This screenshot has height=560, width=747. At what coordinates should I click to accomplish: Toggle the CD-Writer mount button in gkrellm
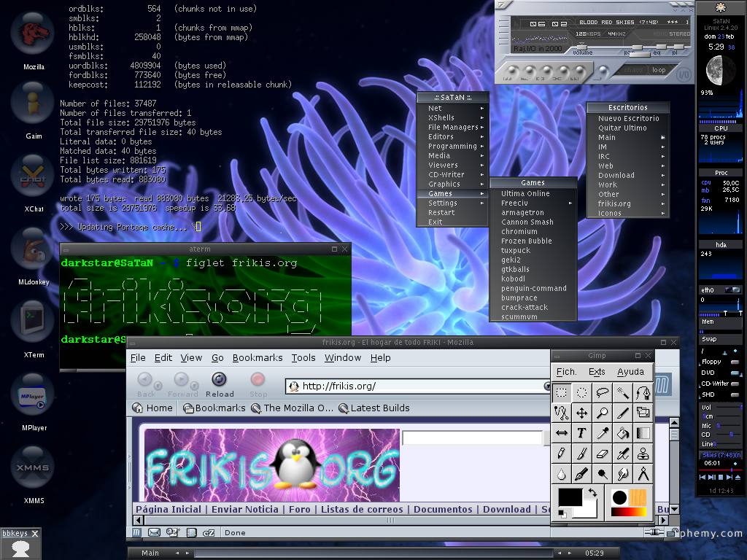click(735, 384)
